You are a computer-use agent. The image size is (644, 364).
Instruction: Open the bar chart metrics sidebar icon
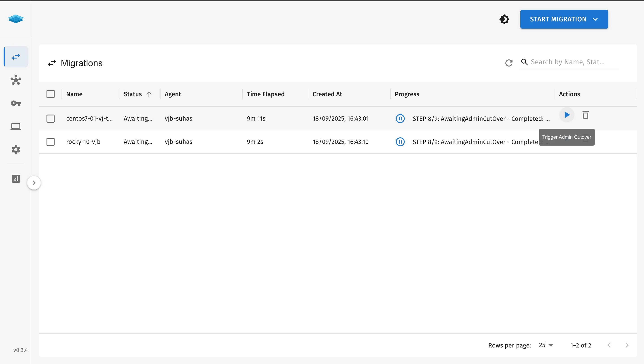(x=16, y=178)
